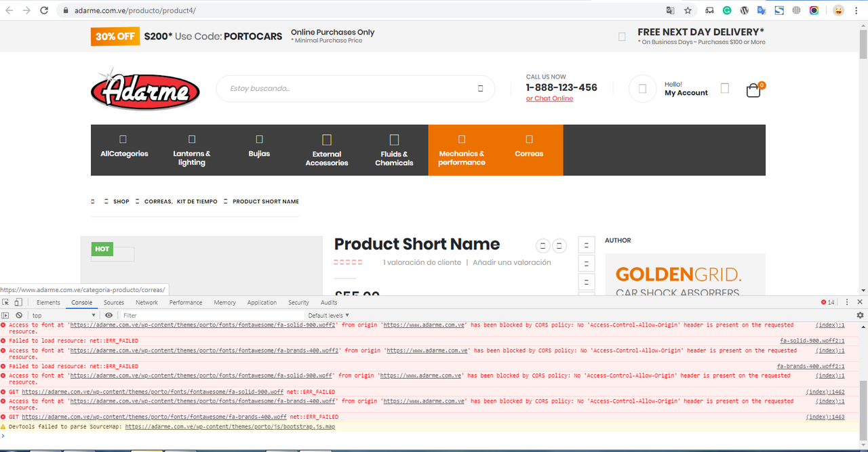Open the Grammarly extension icon

tap(727, 10)
